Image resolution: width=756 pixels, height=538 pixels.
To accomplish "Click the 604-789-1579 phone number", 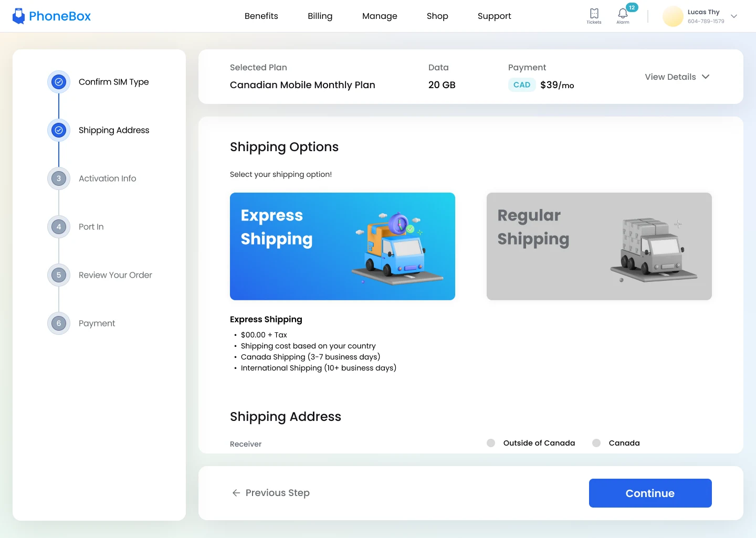I will (706, 22).
